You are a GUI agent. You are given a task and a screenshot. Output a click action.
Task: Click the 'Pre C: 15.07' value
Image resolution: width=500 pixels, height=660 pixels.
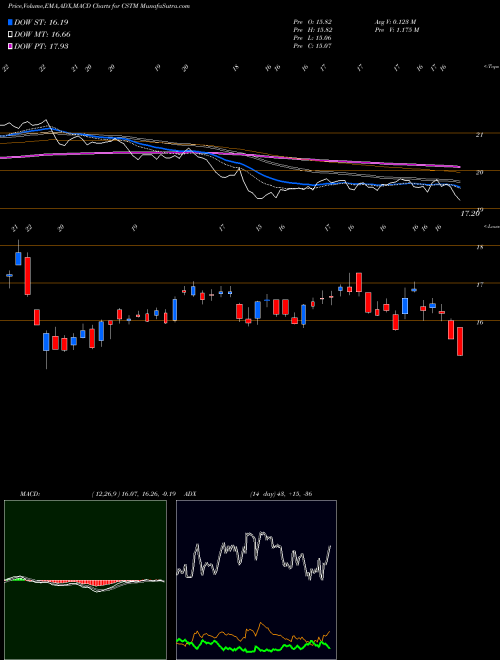tap(313, 46)
